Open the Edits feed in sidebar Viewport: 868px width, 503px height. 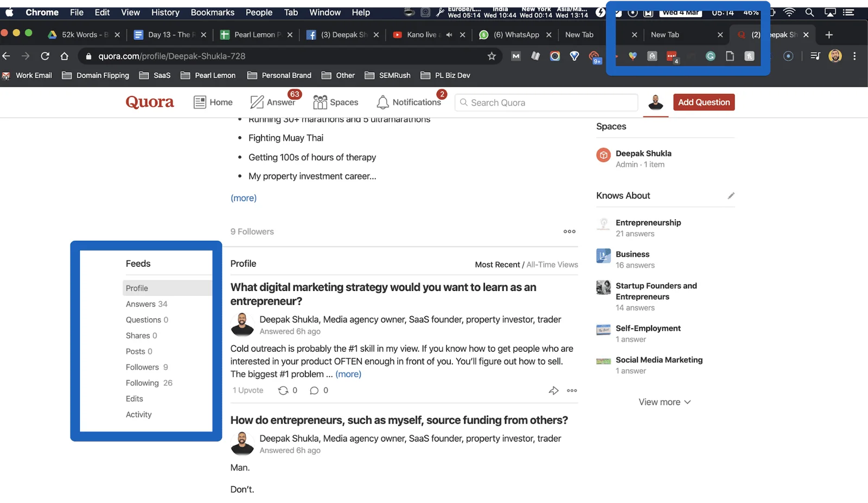pos(135,399)
